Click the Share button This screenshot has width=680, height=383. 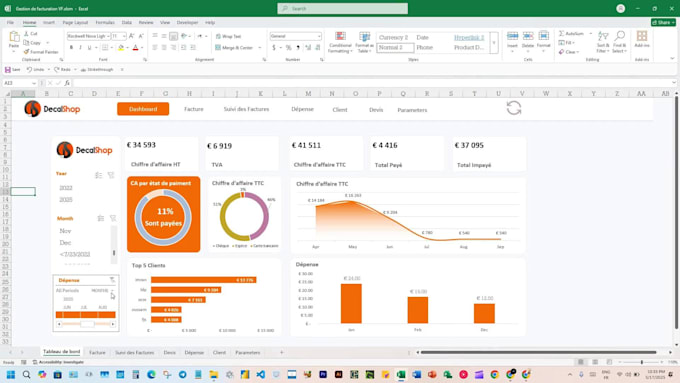663,23
